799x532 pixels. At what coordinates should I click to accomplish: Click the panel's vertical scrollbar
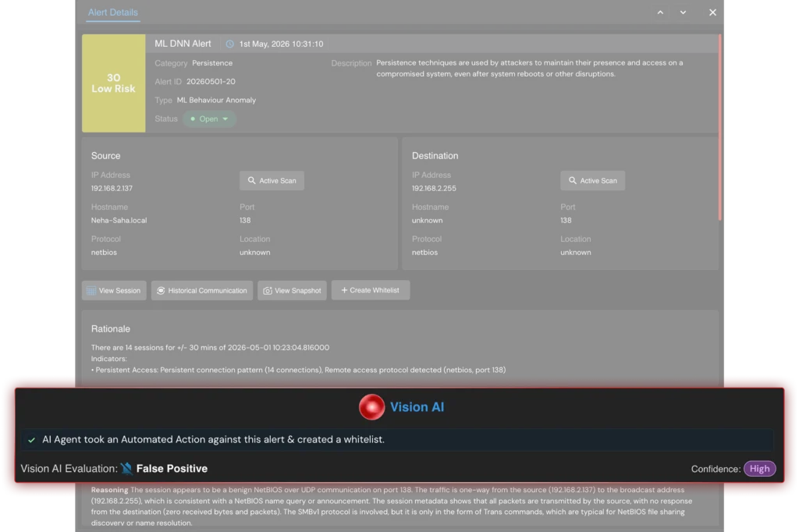[x=719, y=127]
